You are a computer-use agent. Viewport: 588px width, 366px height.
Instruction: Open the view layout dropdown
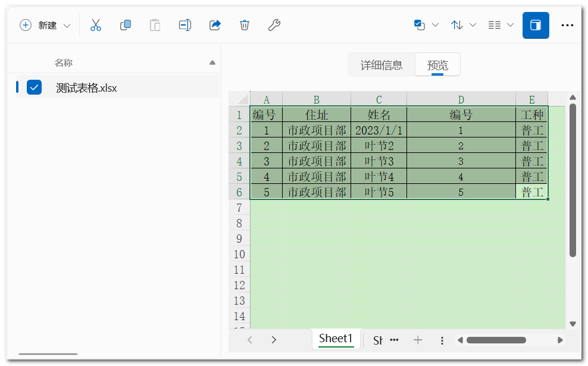pyautogui.click(x=501, y=25)
